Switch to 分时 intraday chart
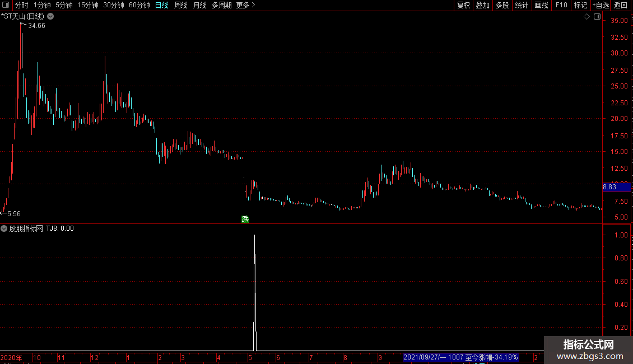The height and width of the screenshot is (364, 633). (x=22, y=5)
